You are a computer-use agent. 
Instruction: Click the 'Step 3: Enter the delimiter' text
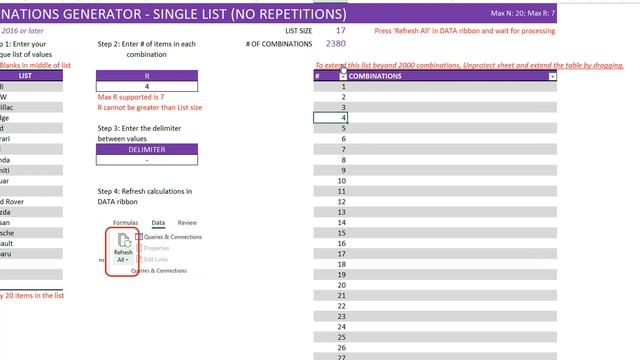tap(139, 133)
